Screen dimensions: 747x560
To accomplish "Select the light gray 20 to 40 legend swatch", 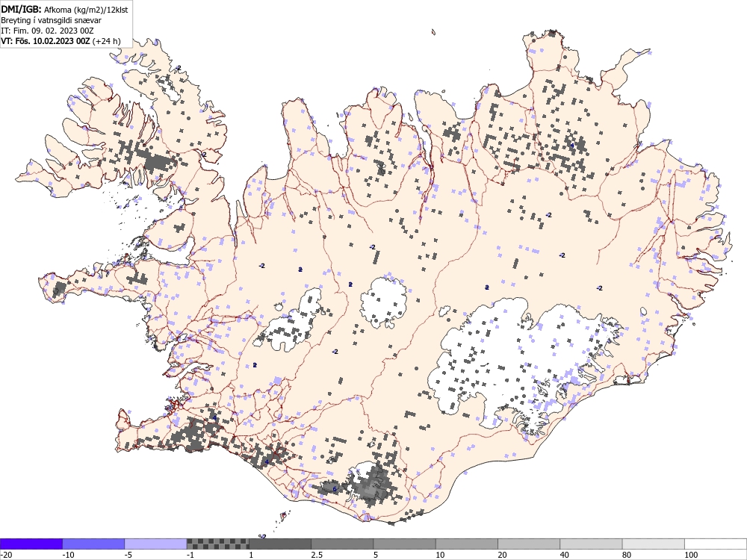I will click(x=529, y=544).
